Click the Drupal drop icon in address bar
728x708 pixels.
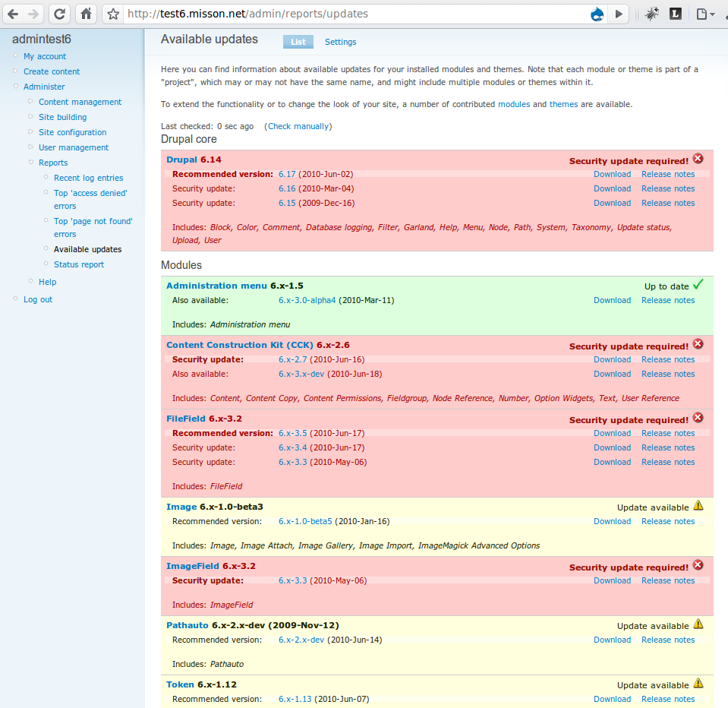point(597,14)
